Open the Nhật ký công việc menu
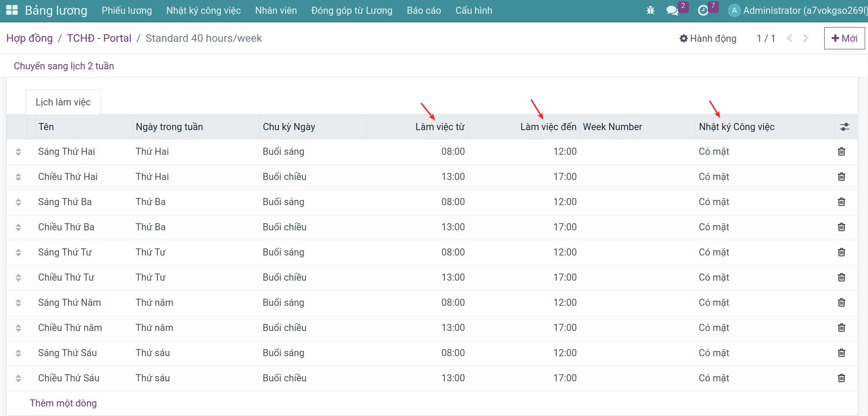 (203, 10)
